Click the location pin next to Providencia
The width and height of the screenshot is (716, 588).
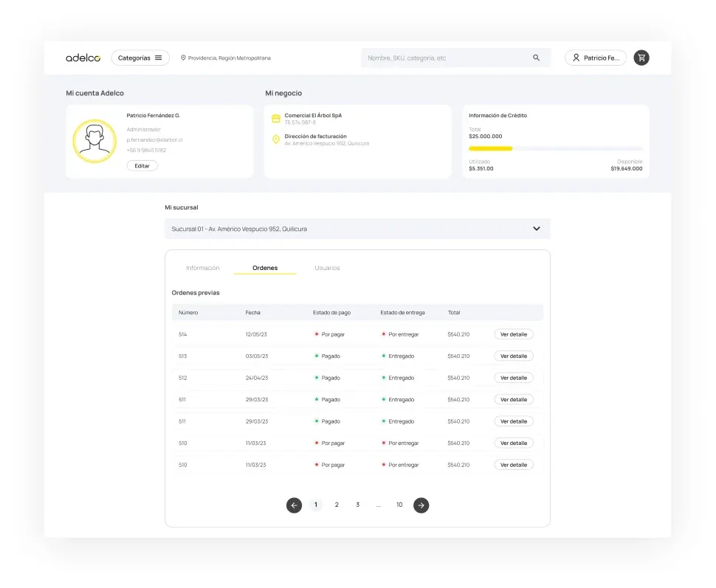183,58
